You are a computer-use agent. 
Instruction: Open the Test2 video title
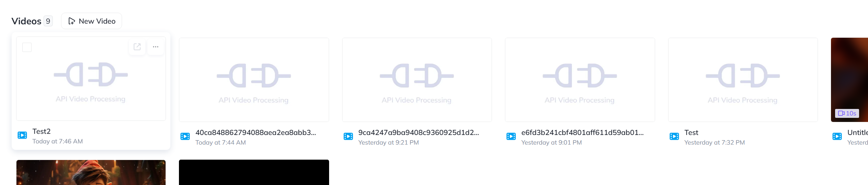pyautogui.click(x=41, y=131)
